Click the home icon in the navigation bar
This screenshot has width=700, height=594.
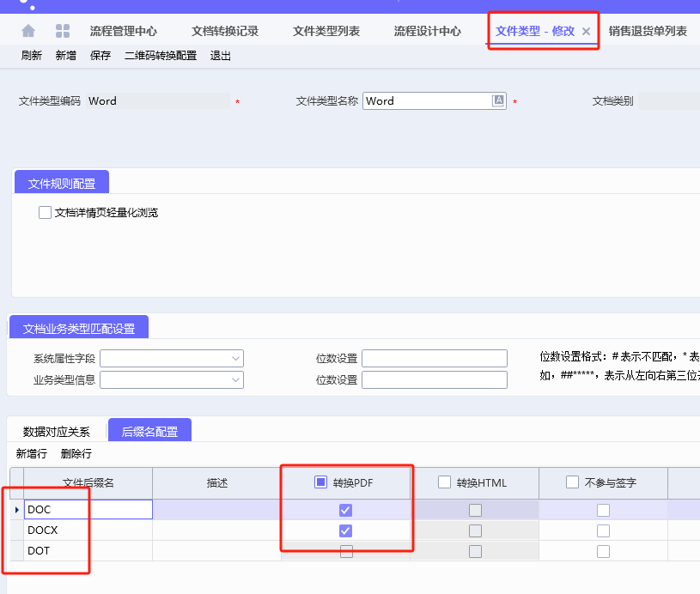[x=28, y=29]
